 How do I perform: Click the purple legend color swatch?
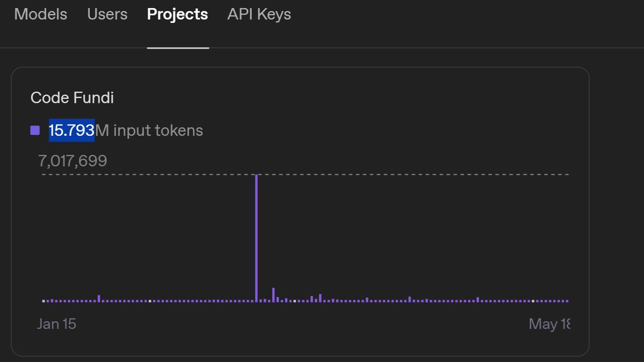(35, 130)
